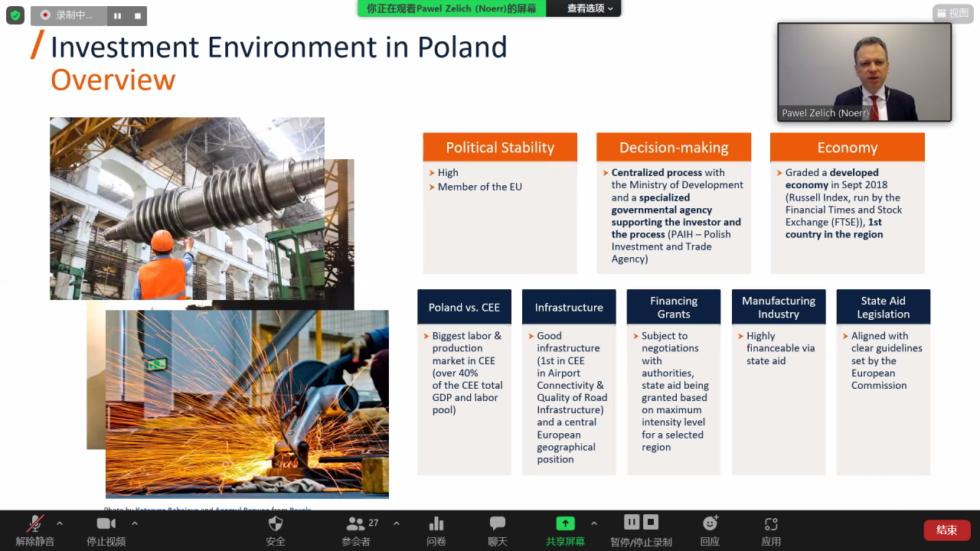This screenshot has height=551, width=980.
Task: Expand share options arrow beside 共享屏幕
Action: [x=593, y=523]
